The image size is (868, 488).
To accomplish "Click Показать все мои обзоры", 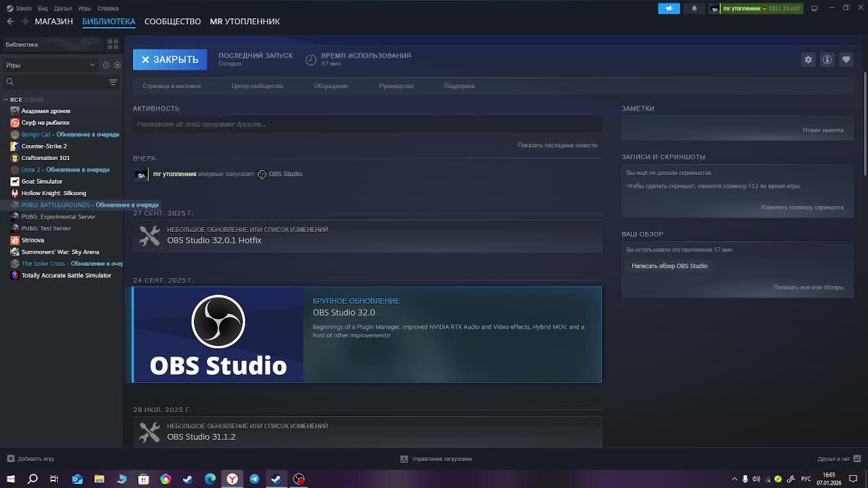I will point(808,287).
